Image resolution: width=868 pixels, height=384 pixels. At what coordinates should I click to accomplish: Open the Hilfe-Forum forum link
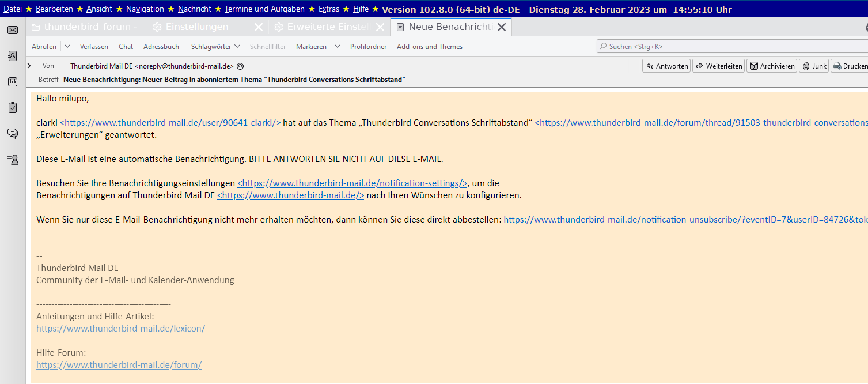pyautogui.click(x=119, y=365)
